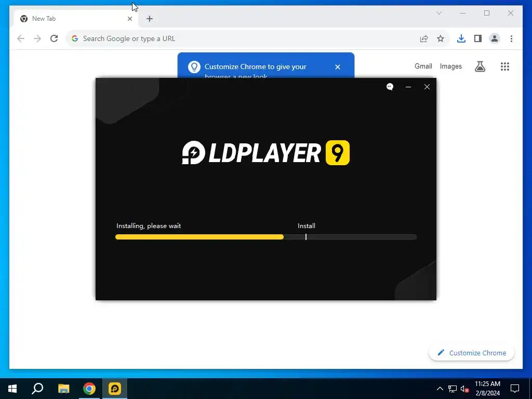Screen dimensions: 532x399
Task: Go back in Chrome
Action: [21, 38]
